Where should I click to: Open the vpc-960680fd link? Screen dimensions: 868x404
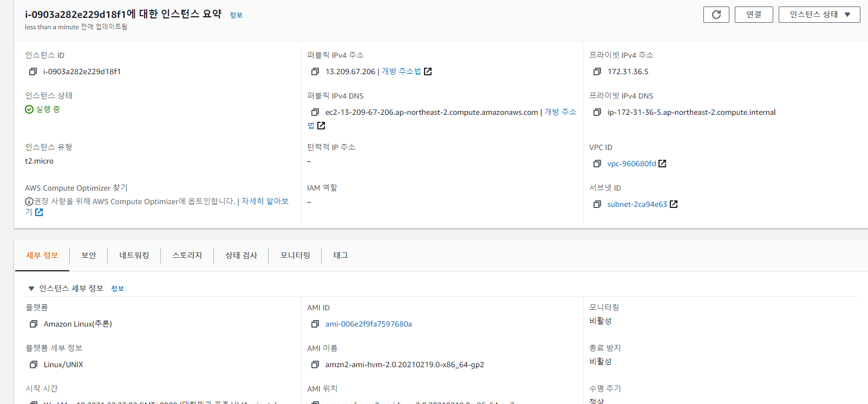[x=631, y=164]
